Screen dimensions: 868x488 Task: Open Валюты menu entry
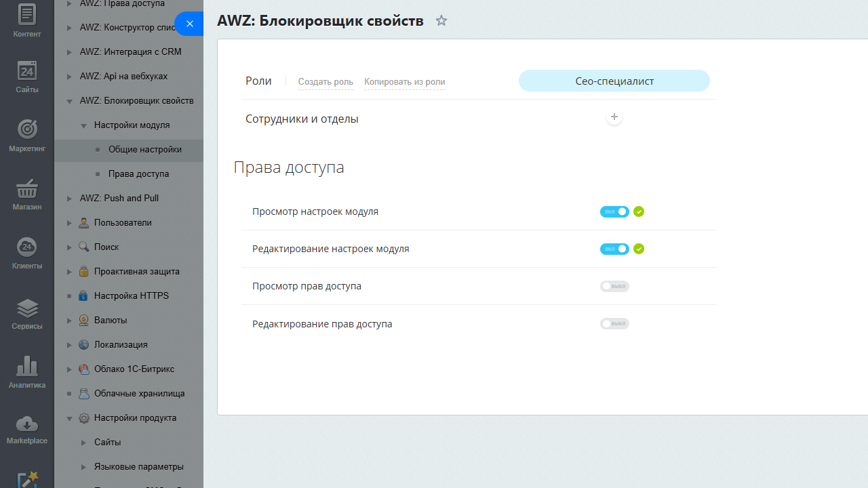coord(111,321)
